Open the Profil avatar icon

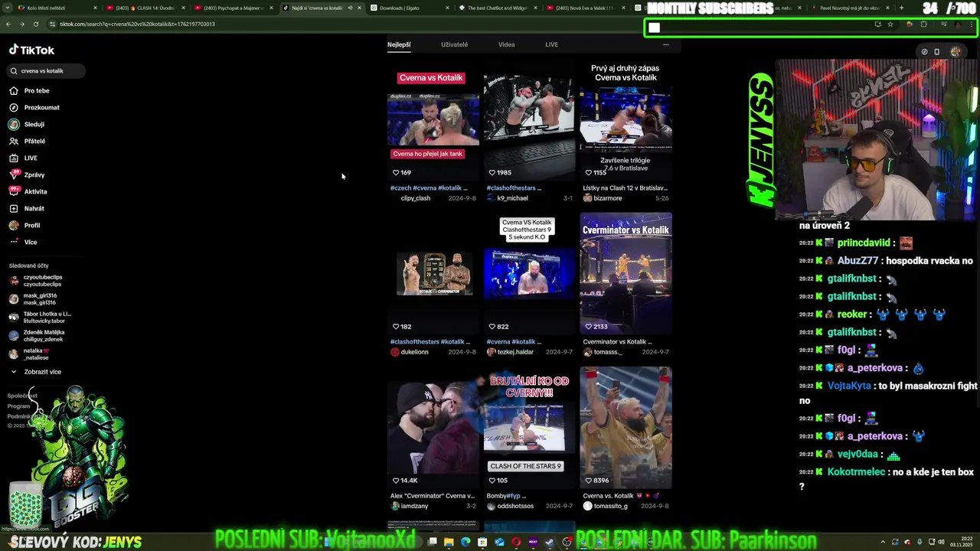pos(14,225)
